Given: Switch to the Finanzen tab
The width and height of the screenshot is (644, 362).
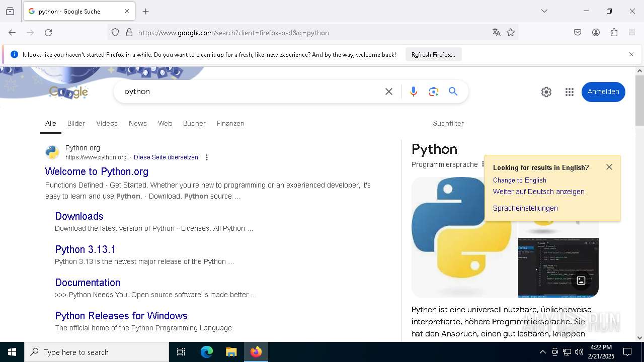Looking at the screenshot, I should pyautogui.click(x=230, y=123).
